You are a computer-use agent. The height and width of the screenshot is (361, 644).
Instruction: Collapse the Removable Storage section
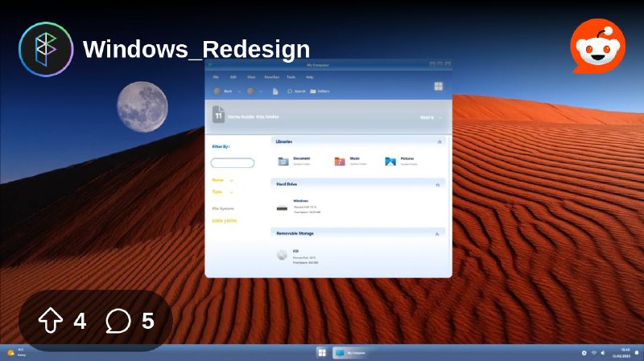click(437, 234)
